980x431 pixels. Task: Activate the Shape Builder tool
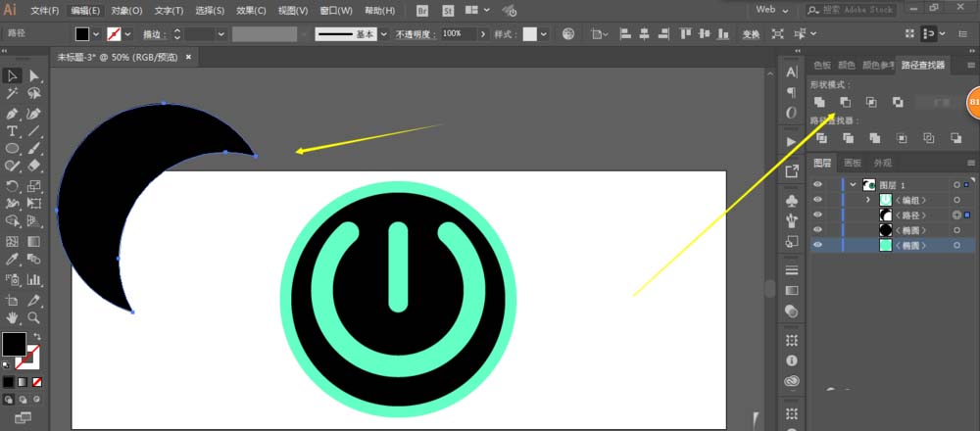tap(13, 221)
